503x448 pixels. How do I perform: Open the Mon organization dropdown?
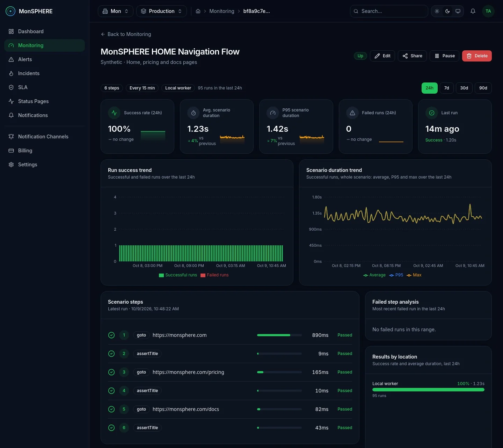(x=116, y=11)
